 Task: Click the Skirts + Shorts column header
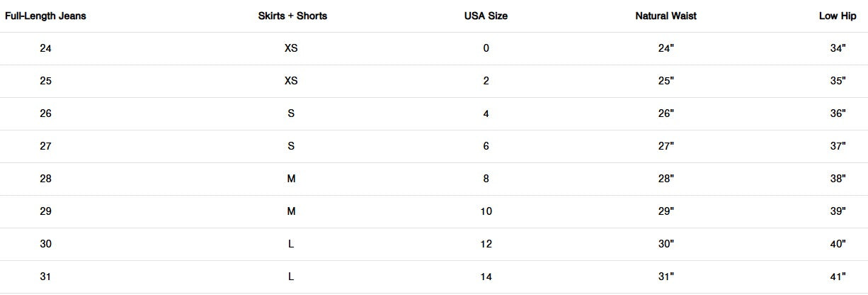click(292, 16)
